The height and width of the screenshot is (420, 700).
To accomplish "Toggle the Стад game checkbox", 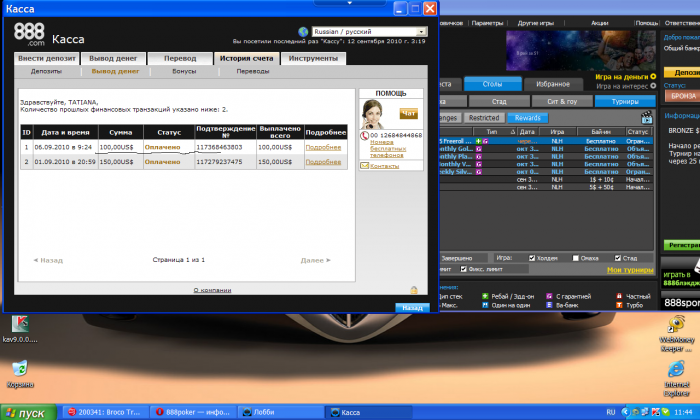I will (618, 258).
